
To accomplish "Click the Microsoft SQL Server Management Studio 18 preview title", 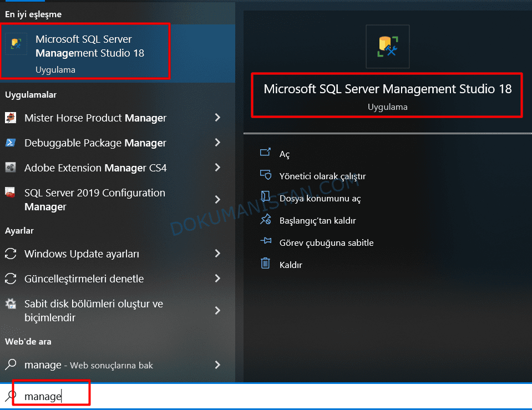I will [387, 89].
